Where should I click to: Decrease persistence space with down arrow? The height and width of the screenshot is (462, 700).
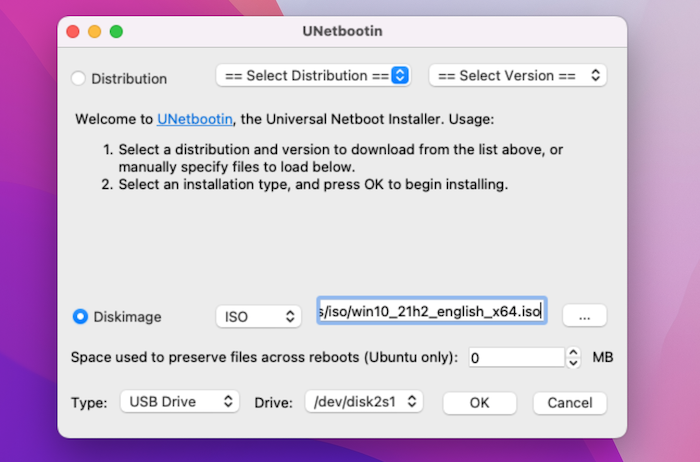click(573, 363)
